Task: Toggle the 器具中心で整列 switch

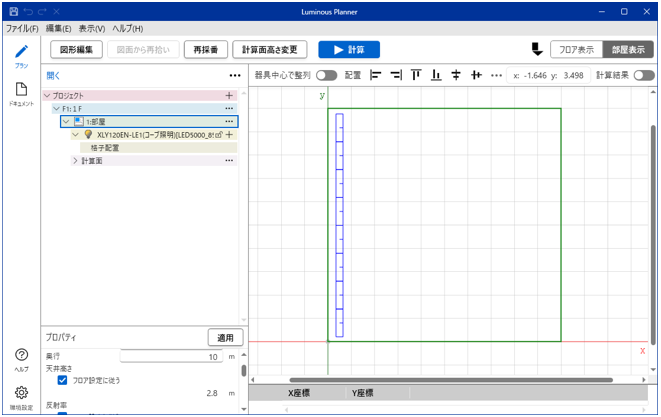Action: pyautogui.click(x=326, y=75)
